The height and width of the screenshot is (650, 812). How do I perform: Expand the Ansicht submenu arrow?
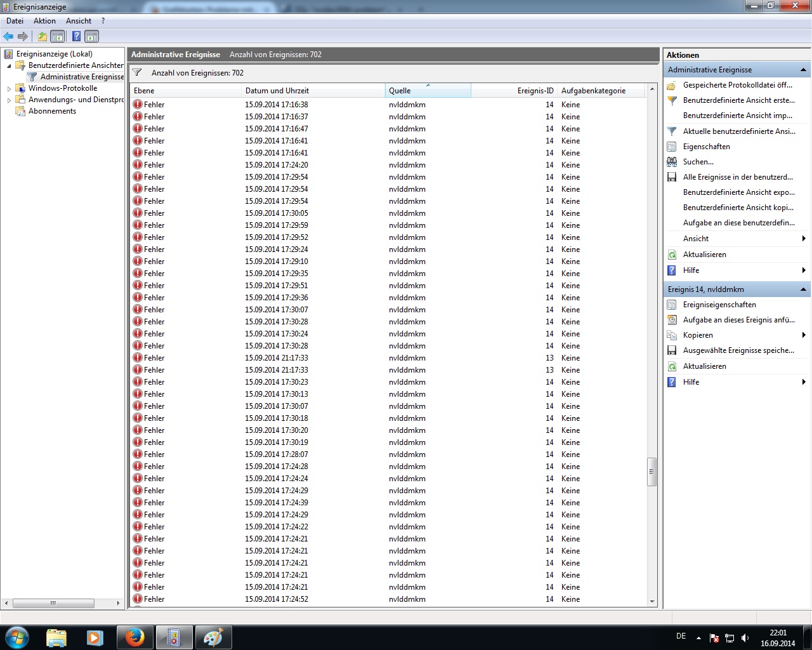[804, 239]
